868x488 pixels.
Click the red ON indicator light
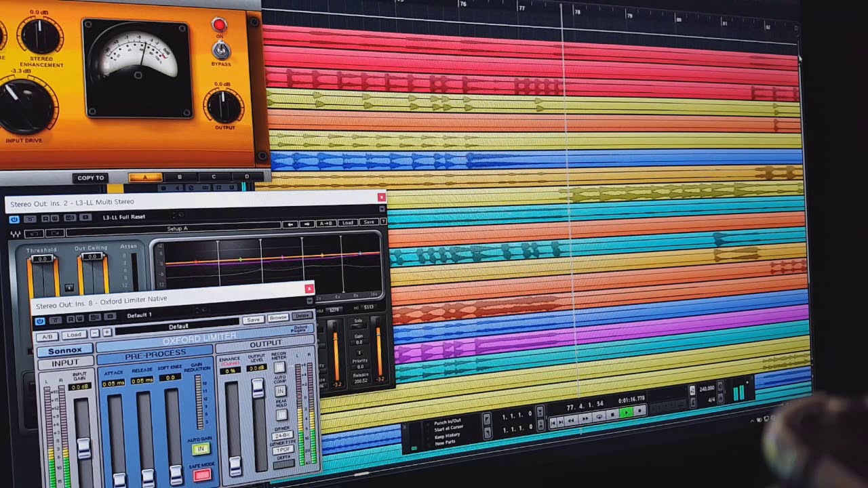click(218, 26)
